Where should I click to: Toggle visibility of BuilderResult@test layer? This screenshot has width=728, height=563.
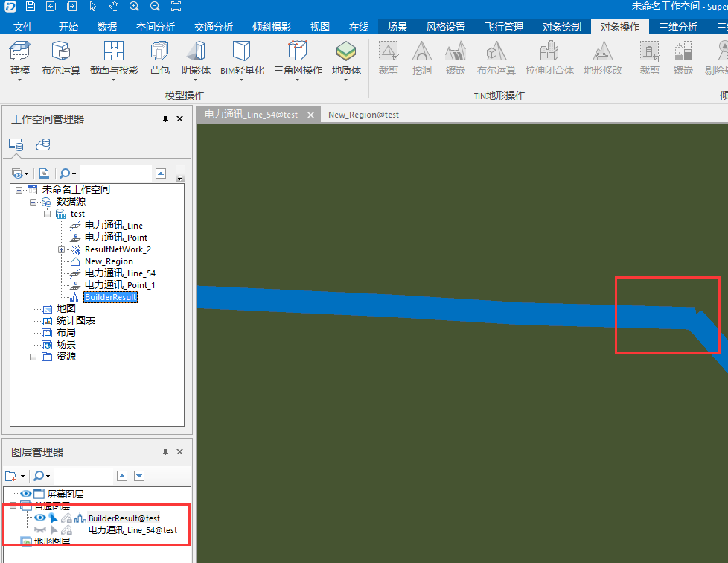(40, 518)
